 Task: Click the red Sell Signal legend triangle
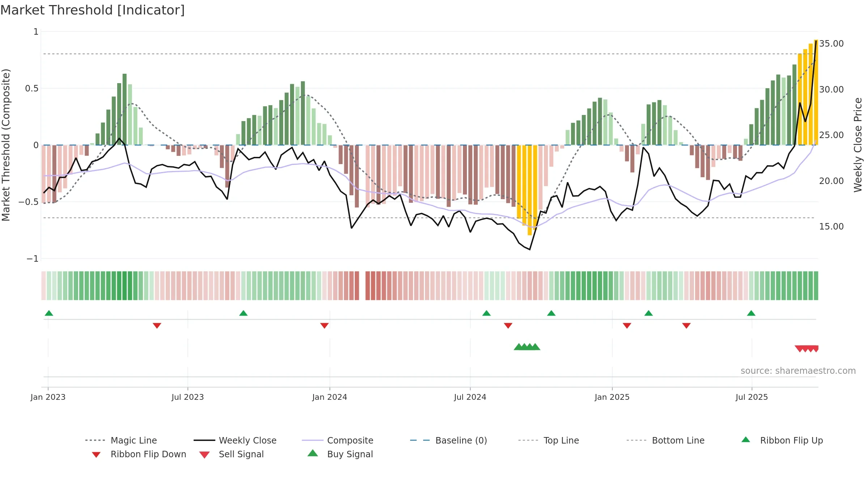click(x=204, y=455)
